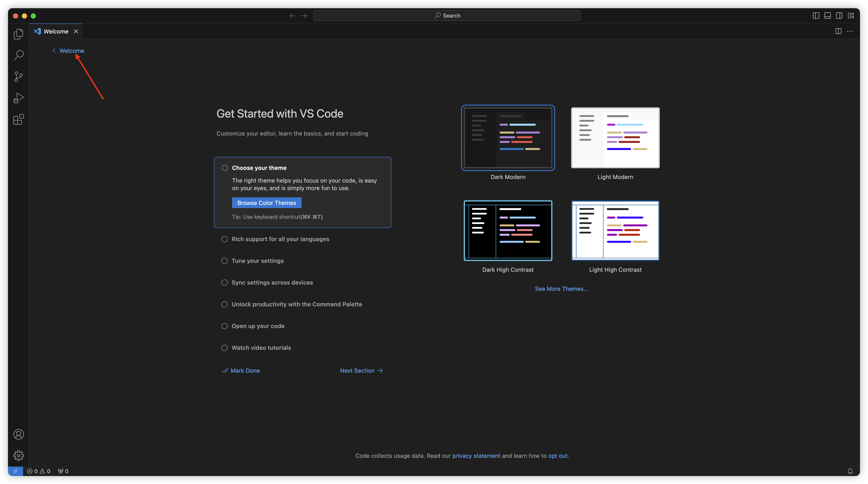
Task: Expand the Open up your code step
Action: click(x=258, y=326)
